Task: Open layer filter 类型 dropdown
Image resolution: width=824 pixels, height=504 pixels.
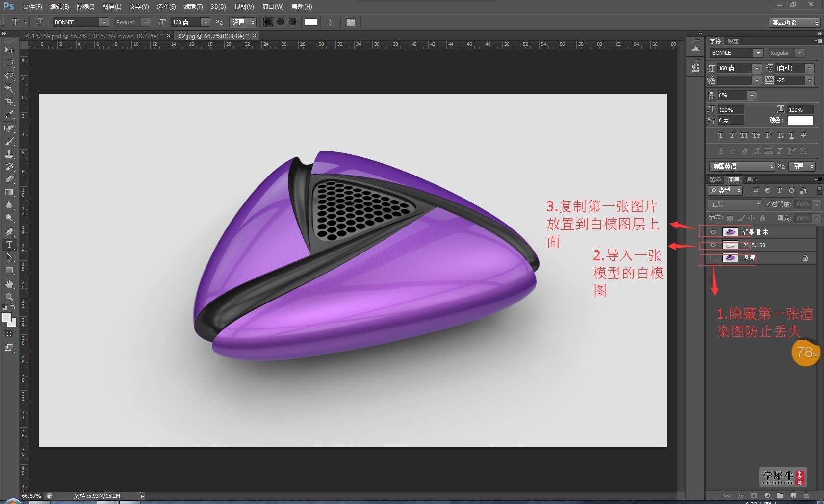Action: pyautogui.click(x=725, y=190)
